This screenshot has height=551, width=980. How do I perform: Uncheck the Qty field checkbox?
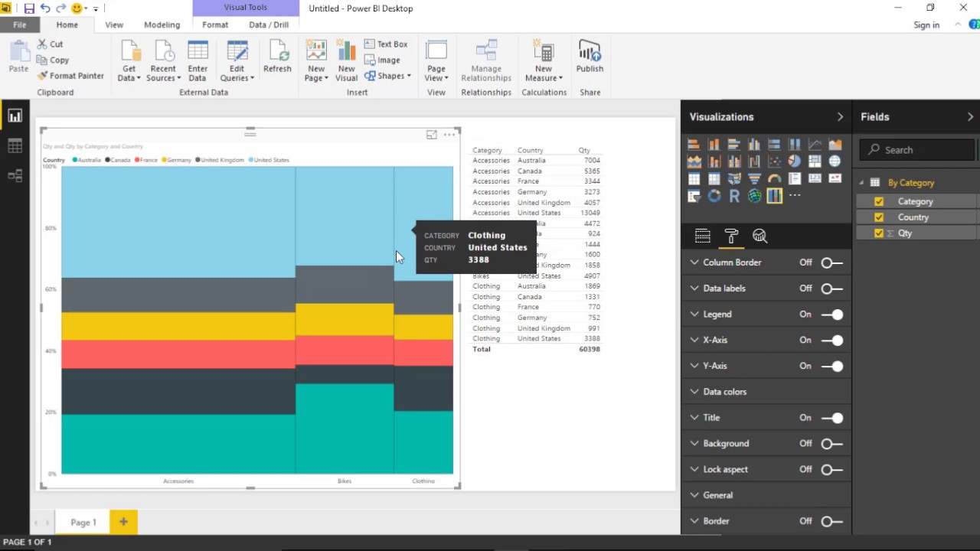(x=879, y=233)
